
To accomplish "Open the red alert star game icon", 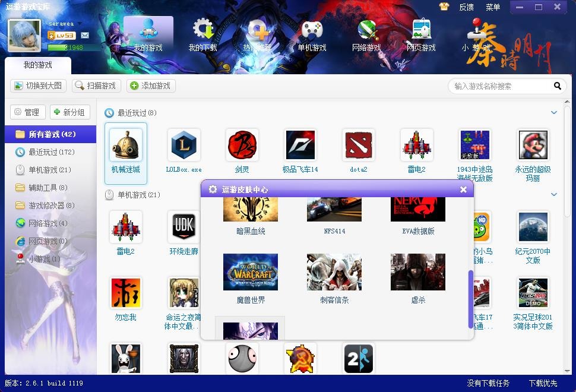I will (300, 358).
